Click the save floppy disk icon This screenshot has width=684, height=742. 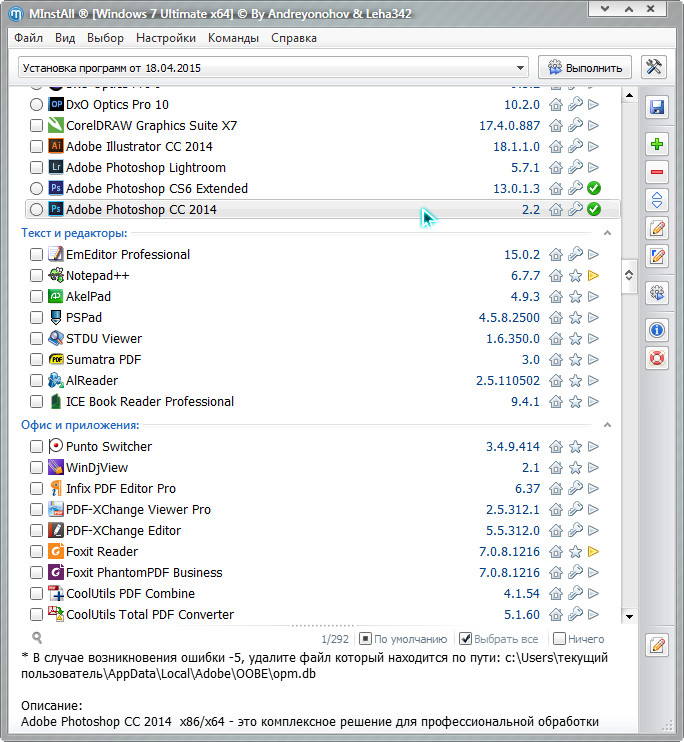pyautogui.click(x=657, y=107)
